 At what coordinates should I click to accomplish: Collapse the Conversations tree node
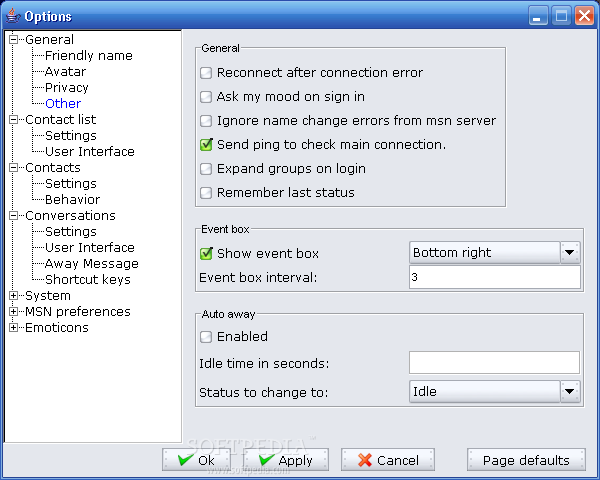pos(13,216)
